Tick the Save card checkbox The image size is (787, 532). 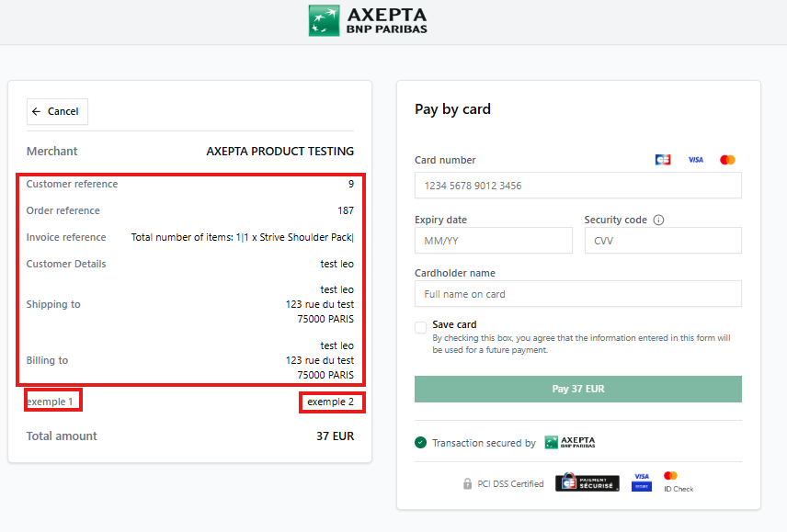420,327
